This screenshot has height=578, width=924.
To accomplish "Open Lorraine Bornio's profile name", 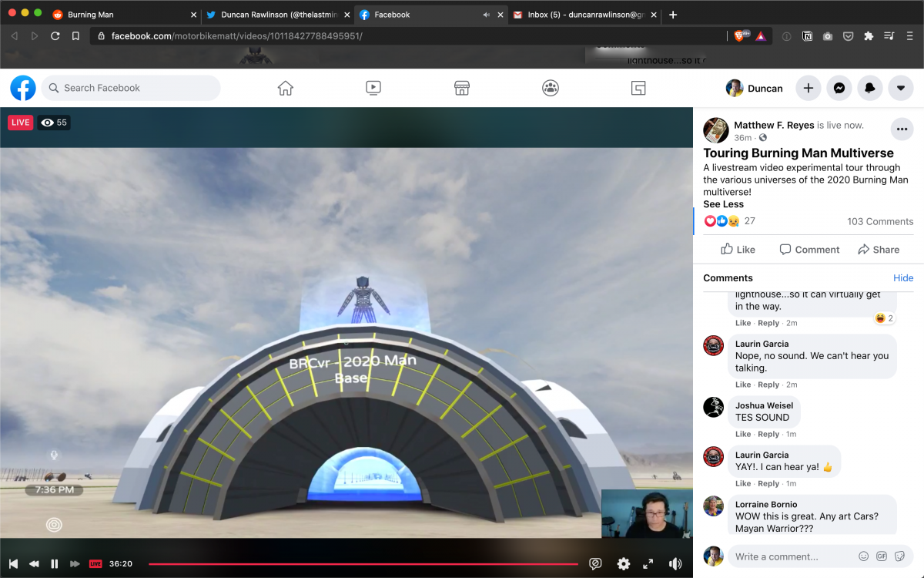I will pos(767,504).
